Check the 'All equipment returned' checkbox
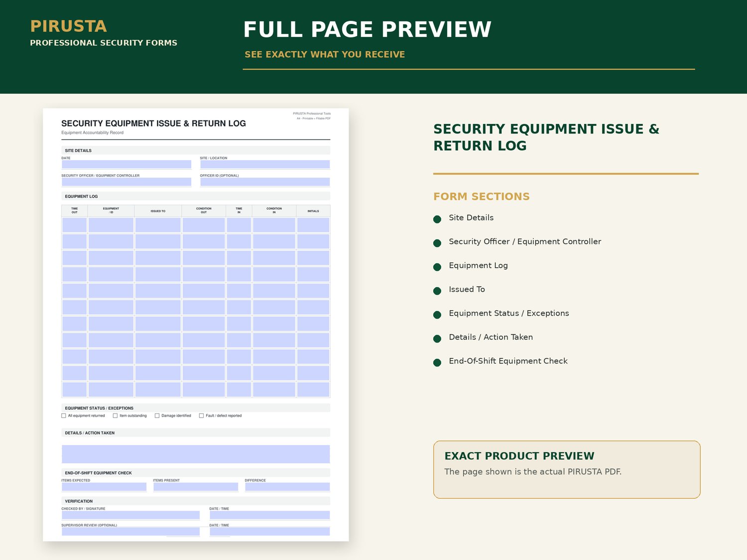This screenshot has width=747, height=560. pyautogui.click(x=64, y=416)
